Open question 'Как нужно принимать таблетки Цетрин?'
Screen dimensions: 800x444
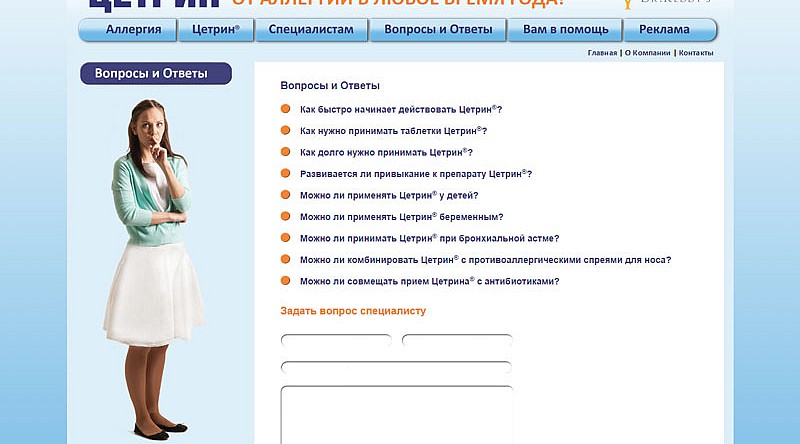pos(393,131)
